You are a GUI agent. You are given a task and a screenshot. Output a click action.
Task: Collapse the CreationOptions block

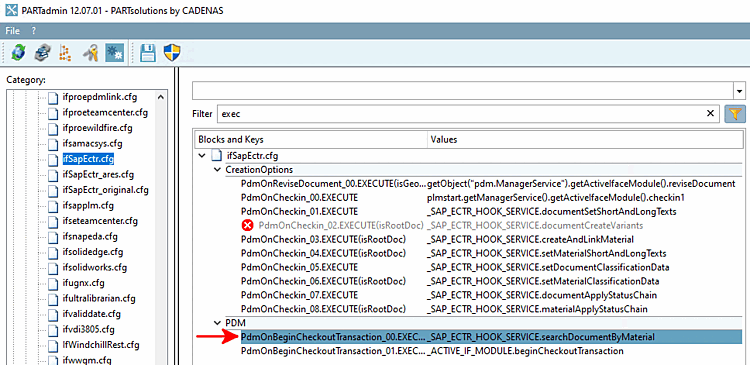point(218,170)
